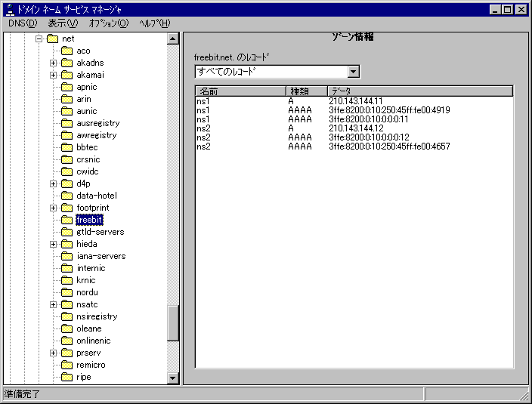Expand the d4p tree node
This screenshot has height=404, width=532.
[x=54, y=183]
